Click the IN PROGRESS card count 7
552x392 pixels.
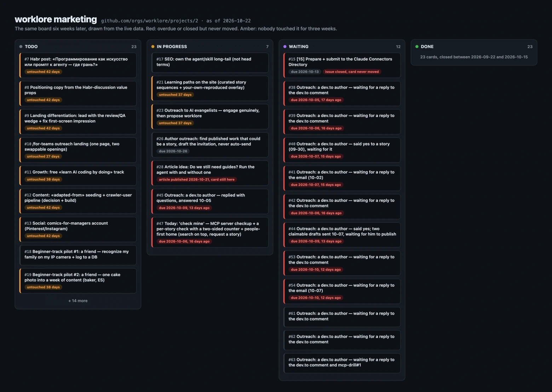[267, 47]
